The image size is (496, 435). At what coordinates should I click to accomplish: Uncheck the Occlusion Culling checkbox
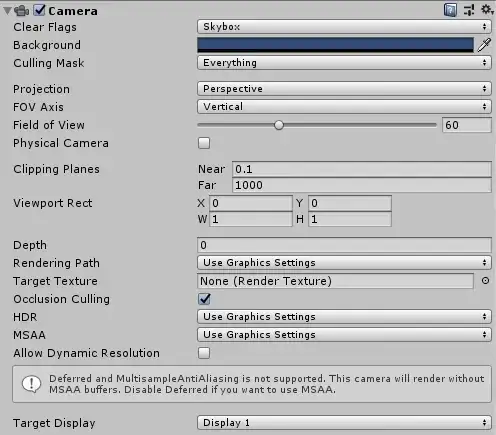pos(204,299)
